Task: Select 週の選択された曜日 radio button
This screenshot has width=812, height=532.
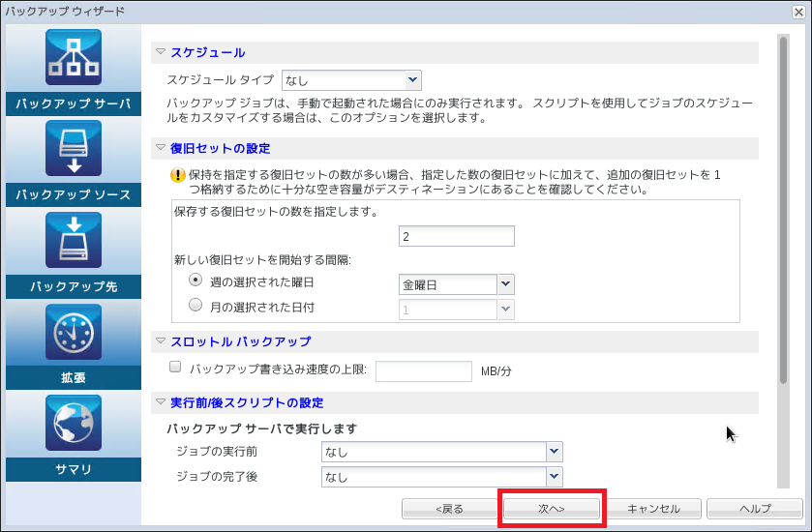Action: pyautogui.click(x=195, y=281)
